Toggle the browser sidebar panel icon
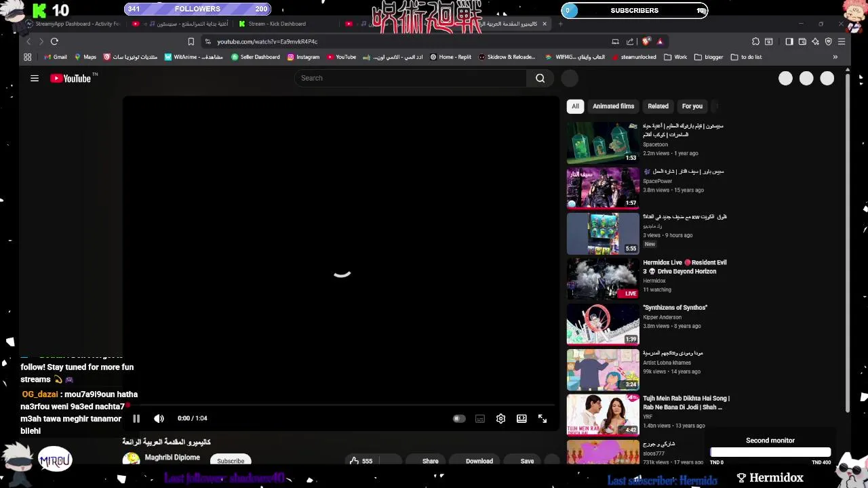 pos(789,41)
